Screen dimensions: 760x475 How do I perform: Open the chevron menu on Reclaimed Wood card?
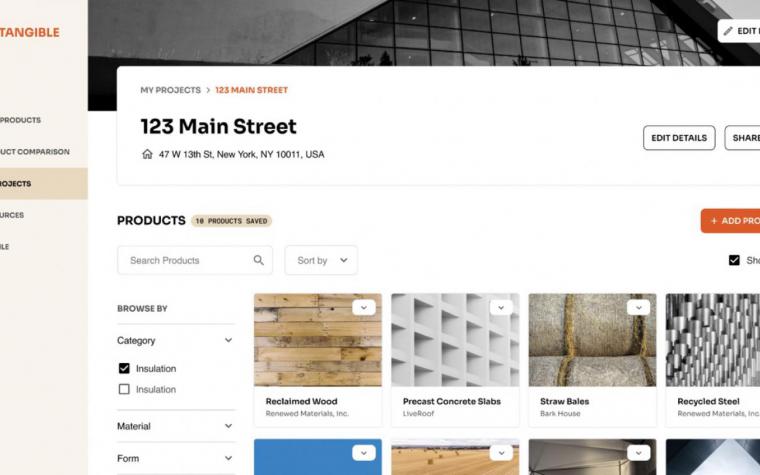[x=364, y=307]
